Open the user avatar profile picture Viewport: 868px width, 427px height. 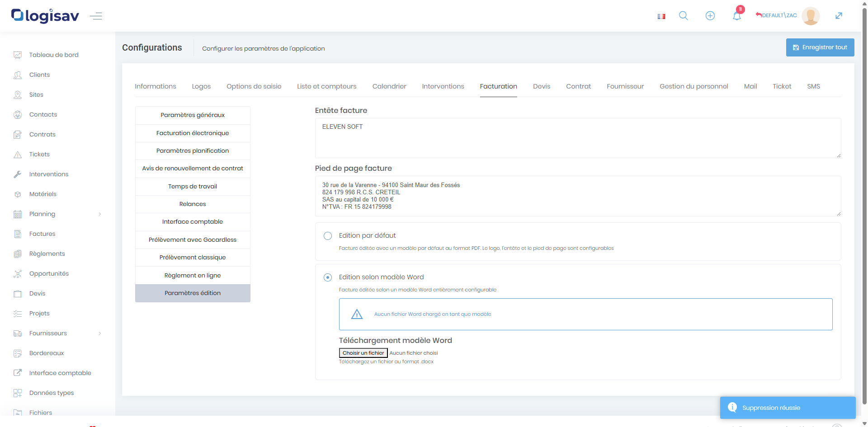pyautogui.click(x=810, y=16)
